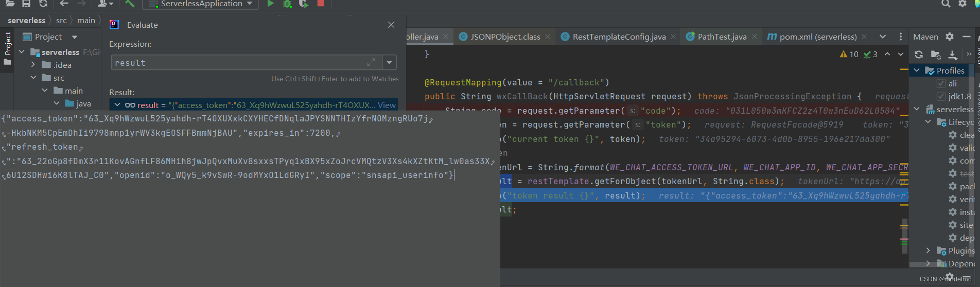Open ServerlessApplication run configuration dropdown
The image size is (980, 287).
201,4
